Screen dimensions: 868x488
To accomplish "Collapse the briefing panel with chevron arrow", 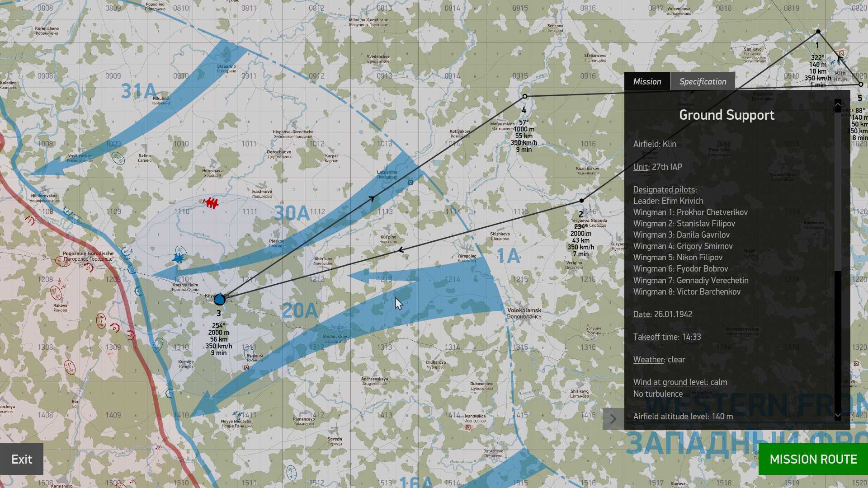I will (x=613, y=419).
